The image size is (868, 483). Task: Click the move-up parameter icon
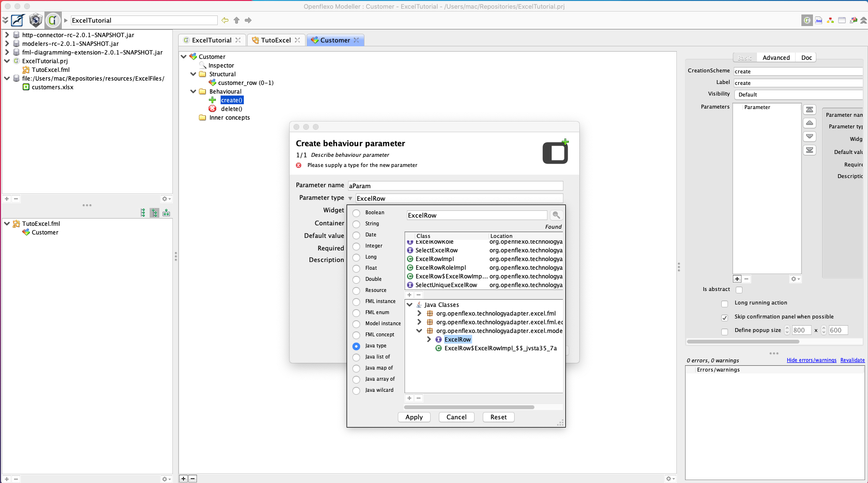point(810,123)
